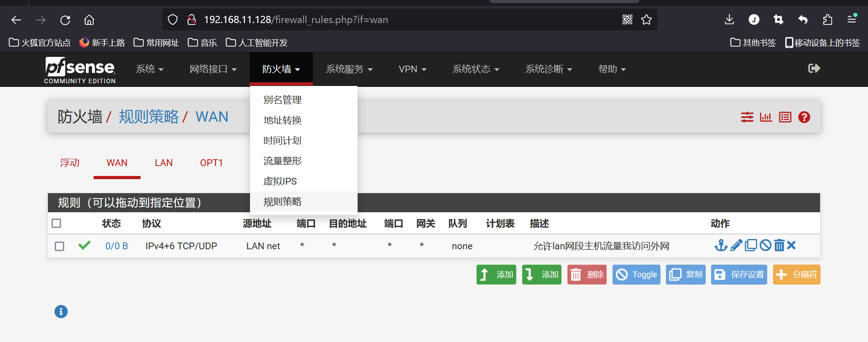This screenshot has width=868, height=342.
Task: Open the 0/0 B states link
Action: click(117, 246)
